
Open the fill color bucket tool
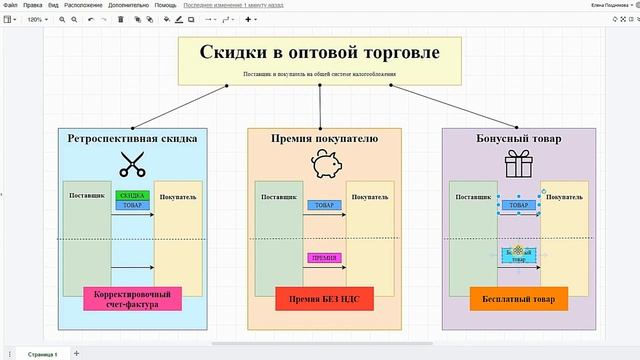click(x=167, y=19)
